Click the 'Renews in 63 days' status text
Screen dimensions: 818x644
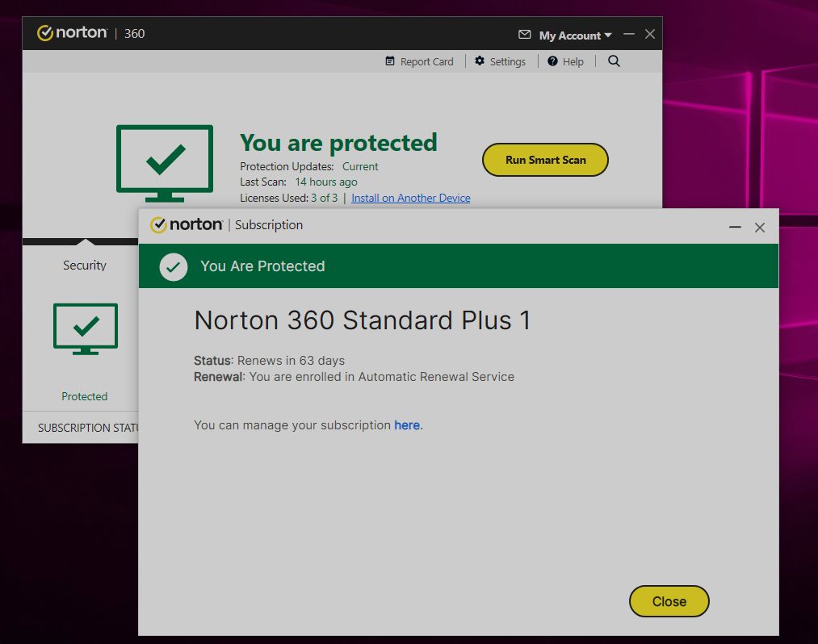click(x=291, y=360)
